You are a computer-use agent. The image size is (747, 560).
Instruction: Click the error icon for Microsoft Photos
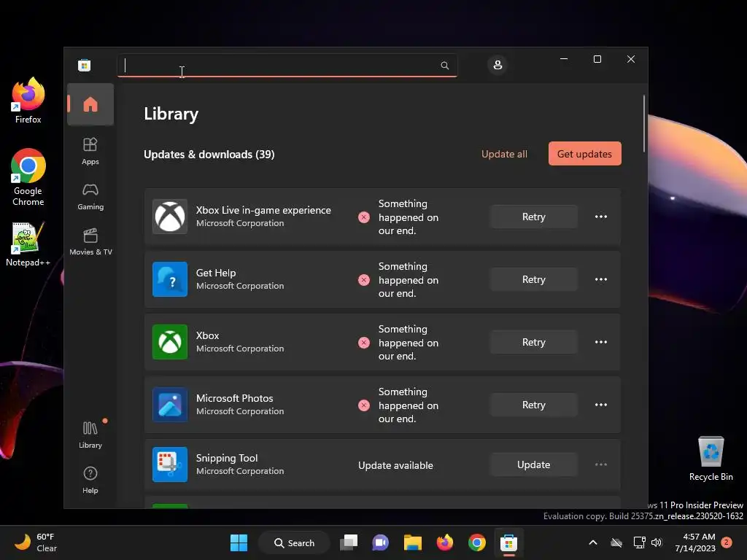(x=364, y=405)
